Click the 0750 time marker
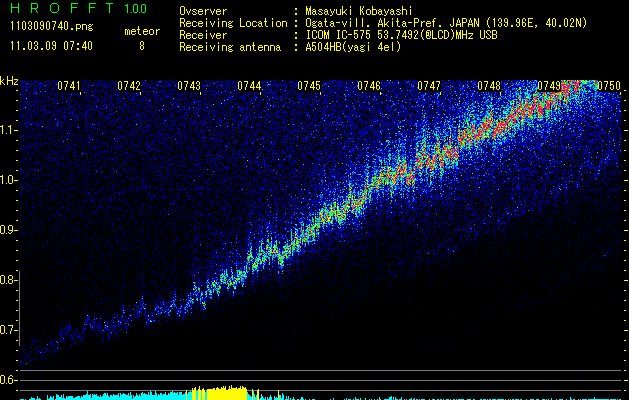 (609, 86)
